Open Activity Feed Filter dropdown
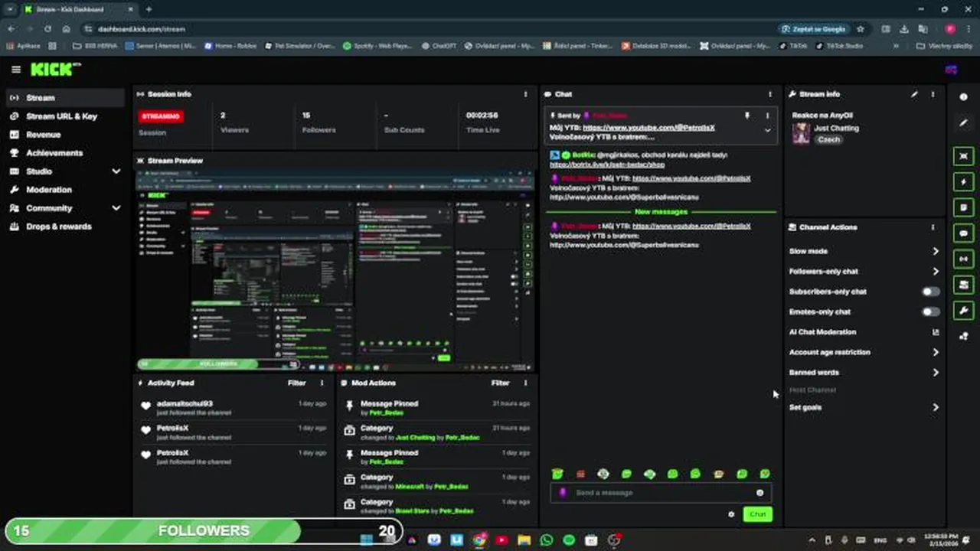 pos(296,383)
